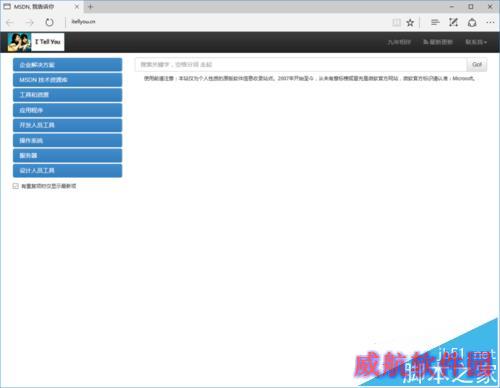
Task: Expand the 服务器 category
Action: (x=68, y=156)
